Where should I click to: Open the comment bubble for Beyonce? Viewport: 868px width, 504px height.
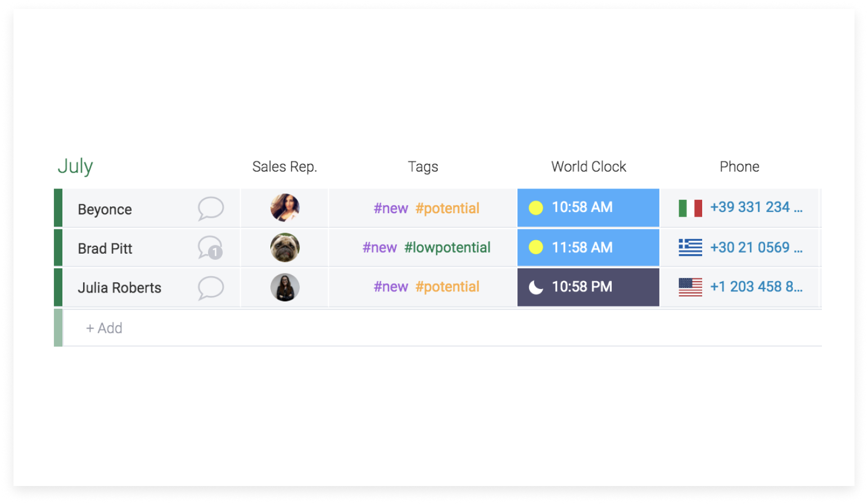(211, 209)
